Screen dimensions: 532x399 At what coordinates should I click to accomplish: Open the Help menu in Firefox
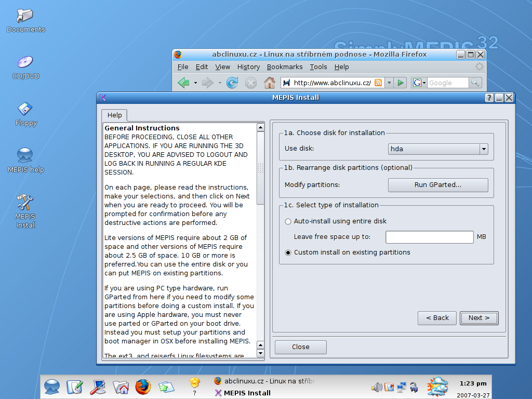(342, 67)
